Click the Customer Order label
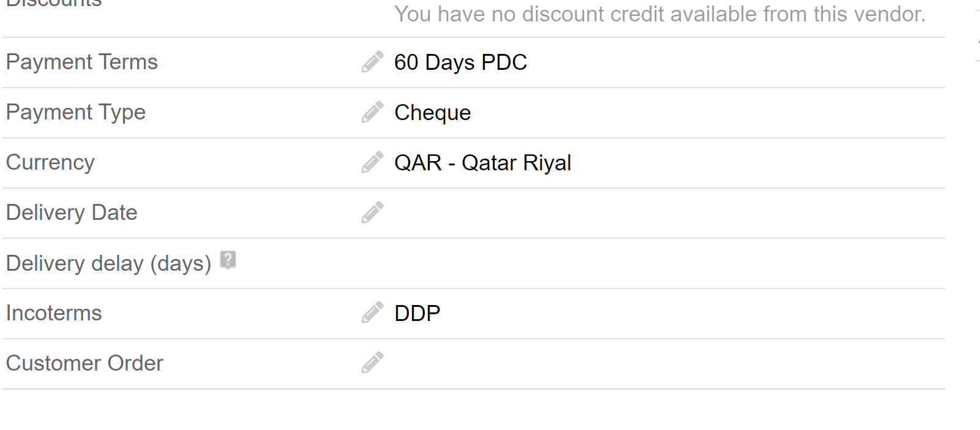 tap(84, 363)
